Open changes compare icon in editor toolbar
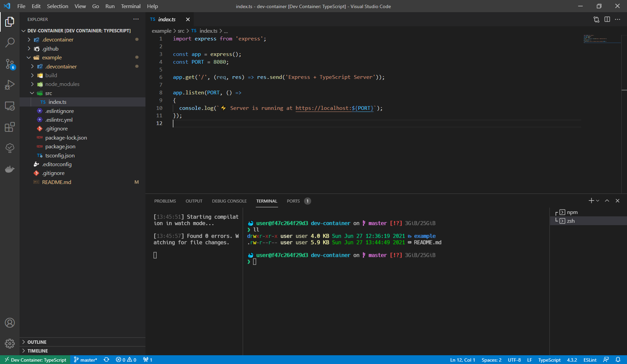The width and height of the screenshot is (627, 364). pyautogui.click(x=596, y=20)
